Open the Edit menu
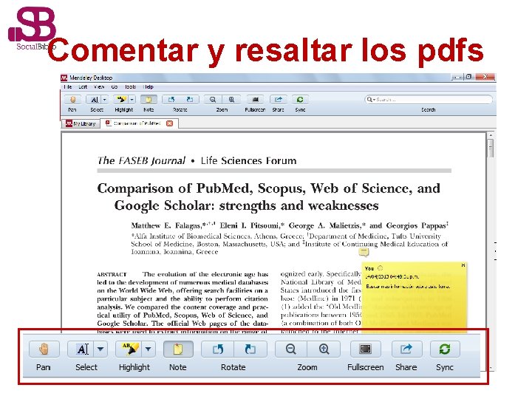Screen dimensions: 532x399 pyautogui.click(x=83, y=87)
